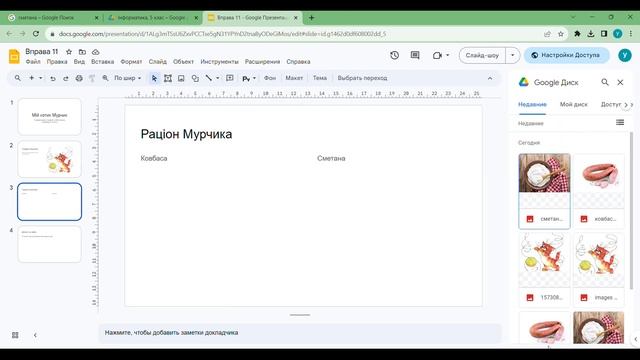The width and height of the screenshot is (640, 360).
Task: Open version history clock icon
Action: (394, 55)
